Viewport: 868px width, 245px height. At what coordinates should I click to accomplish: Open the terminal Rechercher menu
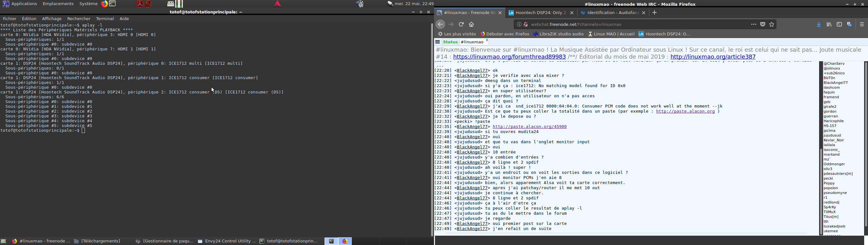pyautogui.click(x=79, y=19)
